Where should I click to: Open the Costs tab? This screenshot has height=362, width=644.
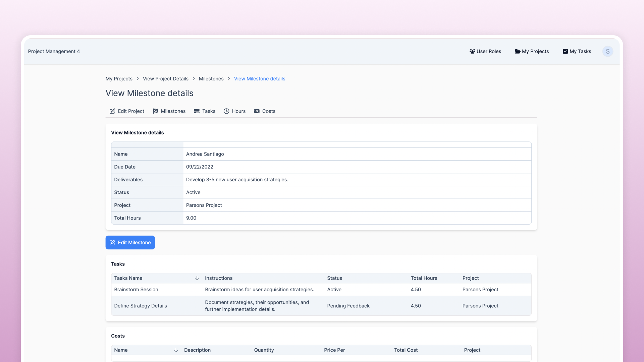click(268, 111)
